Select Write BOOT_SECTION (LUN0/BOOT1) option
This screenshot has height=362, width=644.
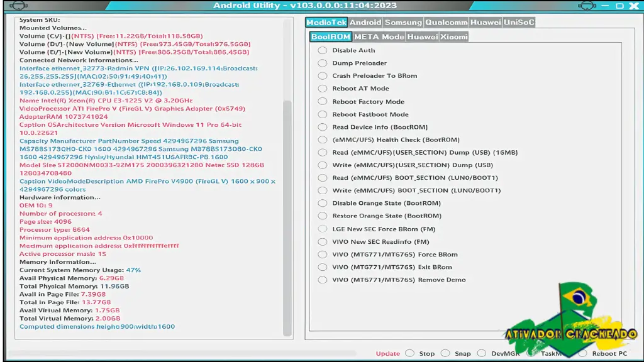click(x=323, y=190)
